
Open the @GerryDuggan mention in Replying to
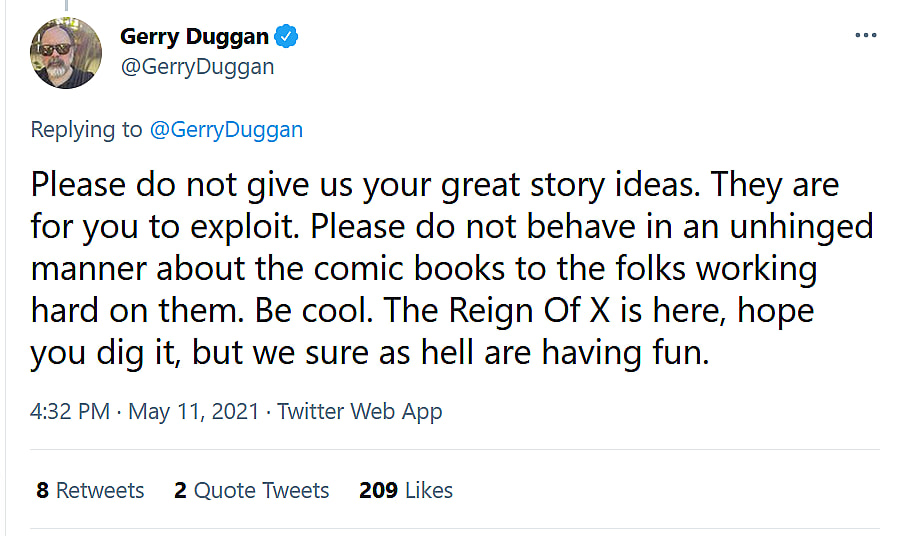pyautogui.click(x=226, y=129)
